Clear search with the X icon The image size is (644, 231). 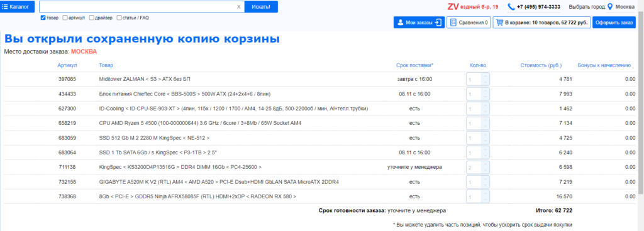pos(238,6)
